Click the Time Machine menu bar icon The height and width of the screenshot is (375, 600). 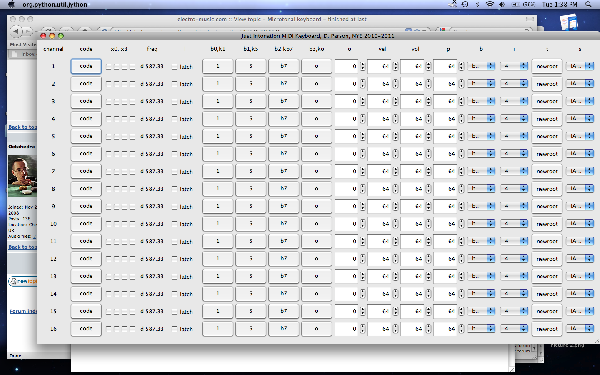[465, 4]
